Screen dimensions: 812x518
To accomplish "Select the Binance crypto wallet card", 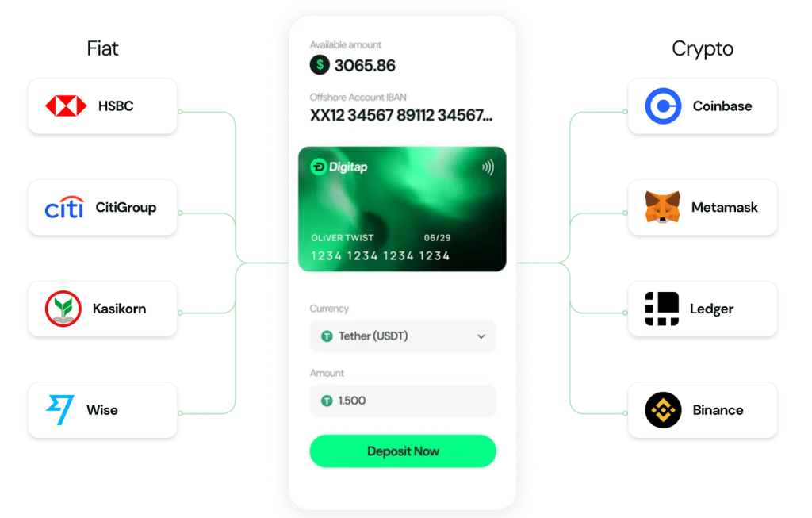I will coord(703,410).
